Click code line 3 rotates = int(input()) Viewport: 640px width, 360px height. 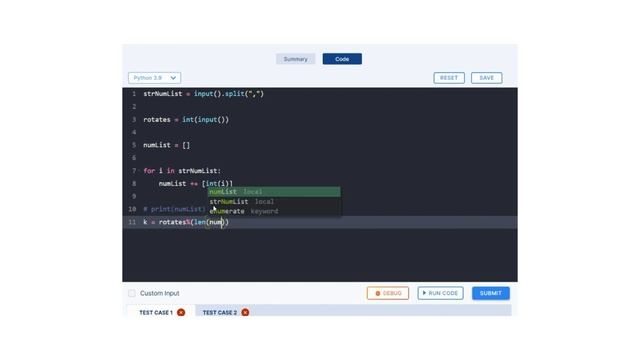point(186,119)
